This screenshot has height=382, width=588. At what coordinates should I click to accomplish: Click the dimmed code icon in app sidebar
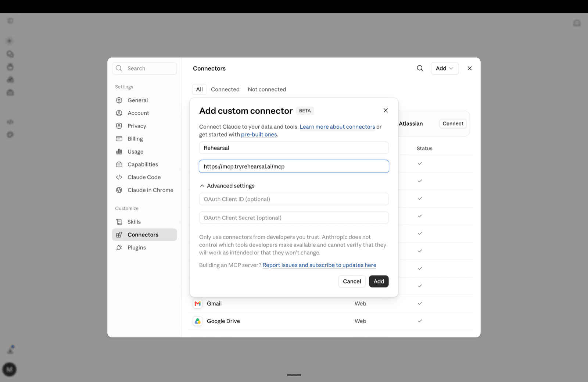10,122
